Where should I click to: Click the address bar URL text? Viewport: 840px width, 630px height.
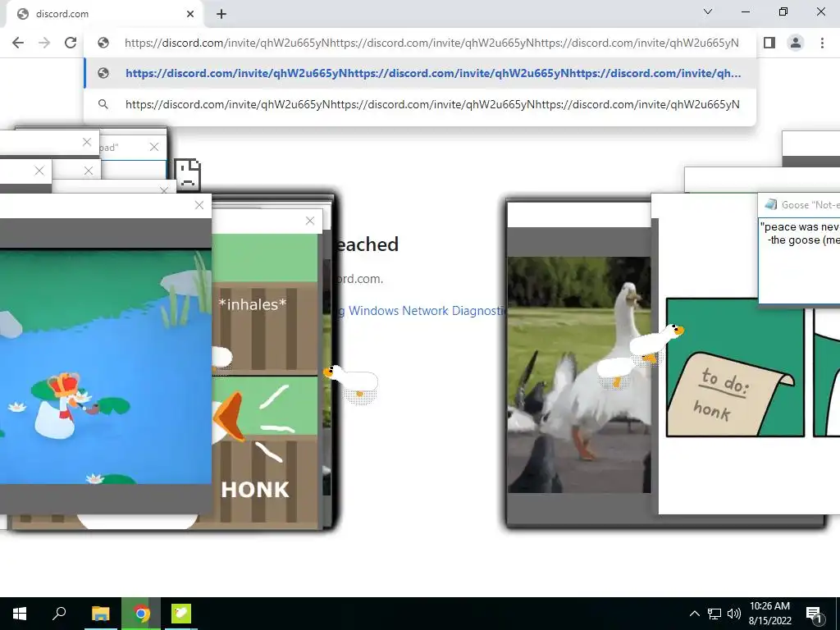(431, 43)
